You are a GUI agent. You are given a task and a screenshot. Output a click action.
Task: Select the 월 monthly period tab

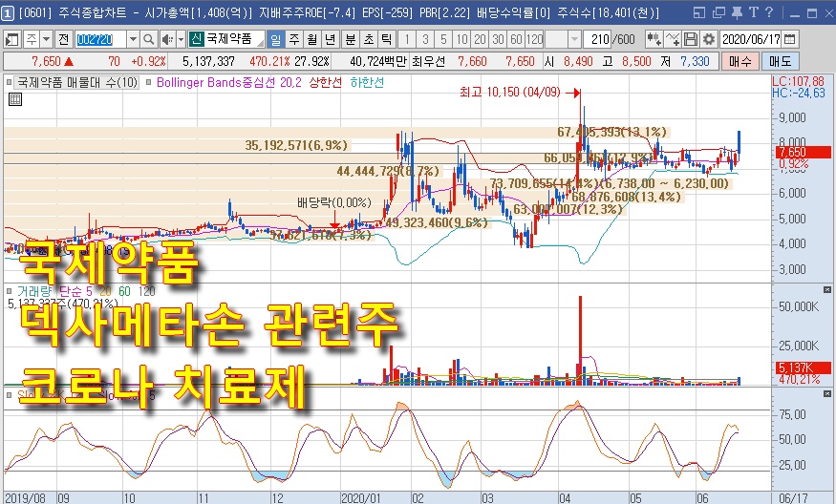coord(311,39)
